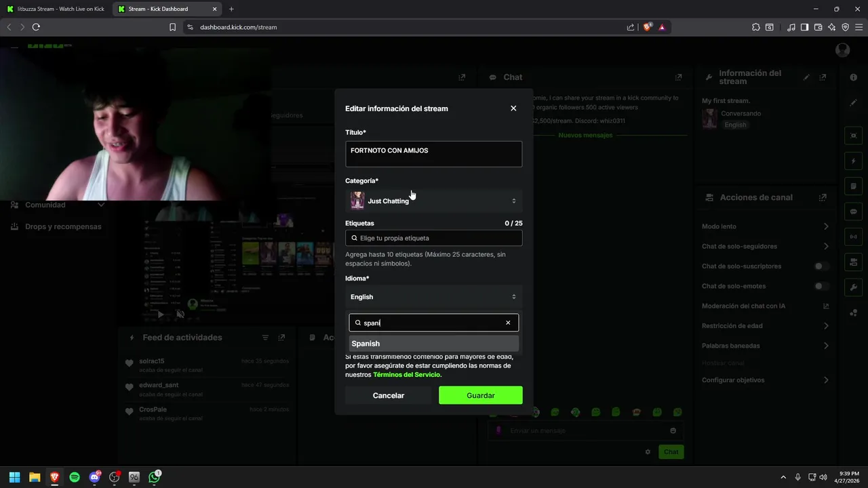Filter the Feed de actividades
The image size is (868, 488).
point(265,338)
